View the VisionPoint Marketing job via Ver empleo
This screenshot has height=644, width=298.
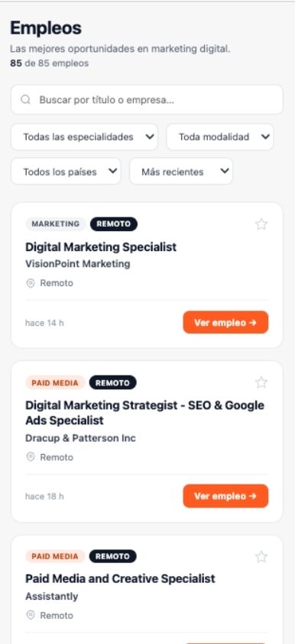[x=225, y=323]
